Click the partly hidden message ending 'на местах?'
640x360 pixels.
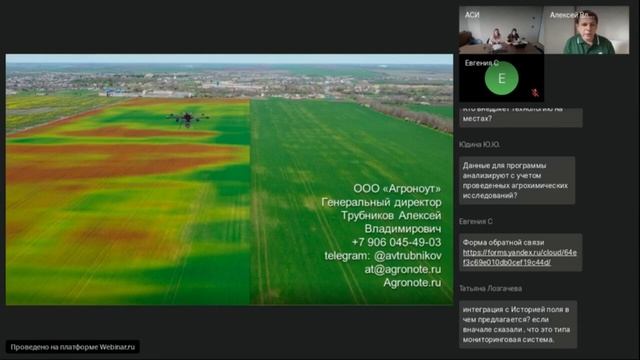[x=520, y=117]
